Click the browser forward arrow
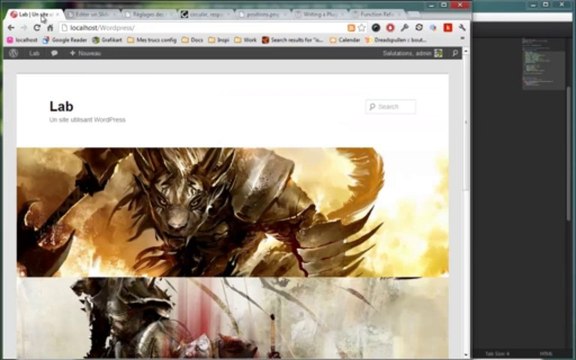The image size is (576, 360). coord(24,28)
